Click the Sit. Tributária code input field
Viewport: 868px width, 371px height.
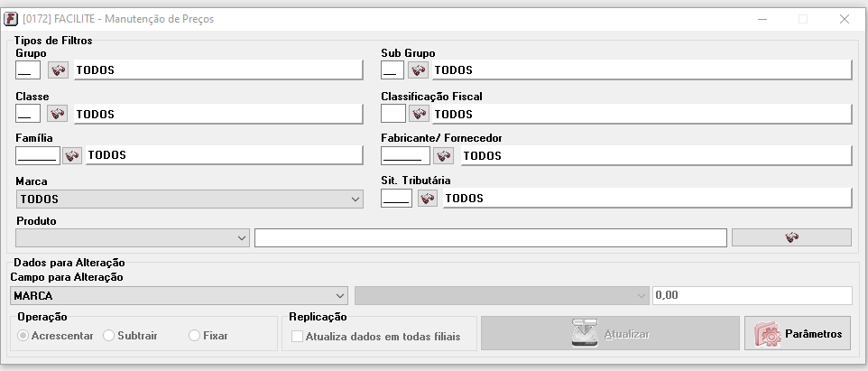396,199
